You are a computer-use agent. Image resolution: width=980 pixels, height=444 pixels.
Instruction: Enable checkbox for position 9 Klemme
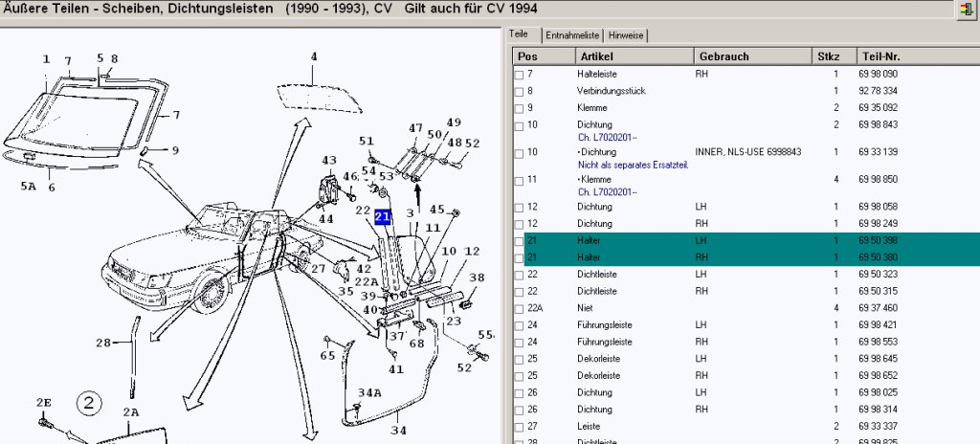(519, 109)
